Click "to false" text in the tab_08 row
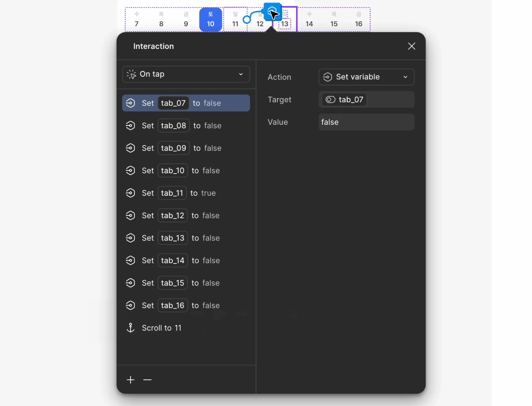532x406 pixels. click(207, 125)
